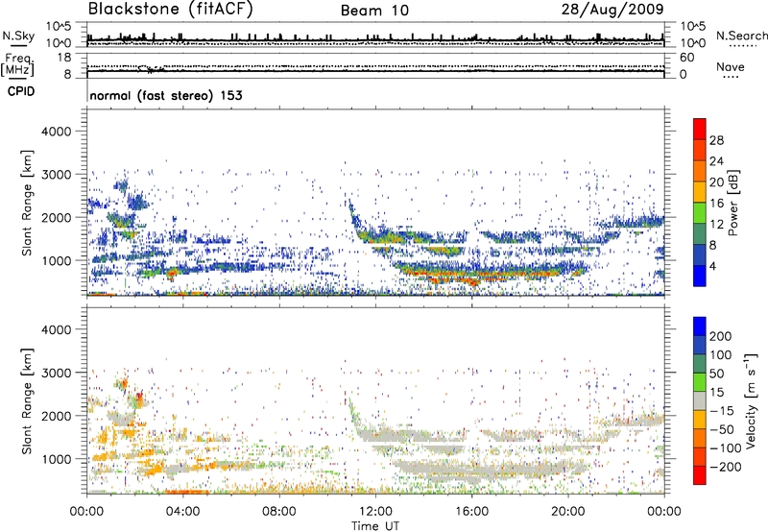768x532 pixels.
Task: Click the 'Power [dB]' color bar label
Action: pos(732,203)
